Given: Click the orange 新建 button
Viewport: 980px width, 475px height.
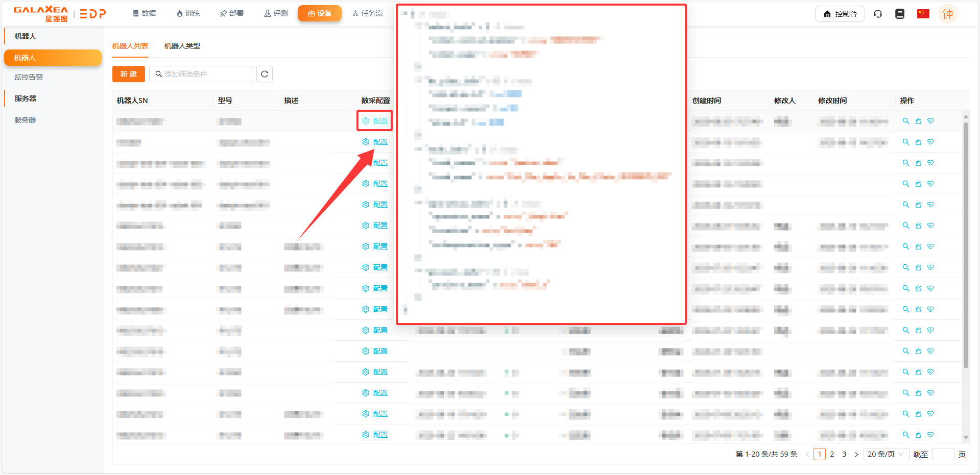Looking at the screenshot, I should 129,74.
